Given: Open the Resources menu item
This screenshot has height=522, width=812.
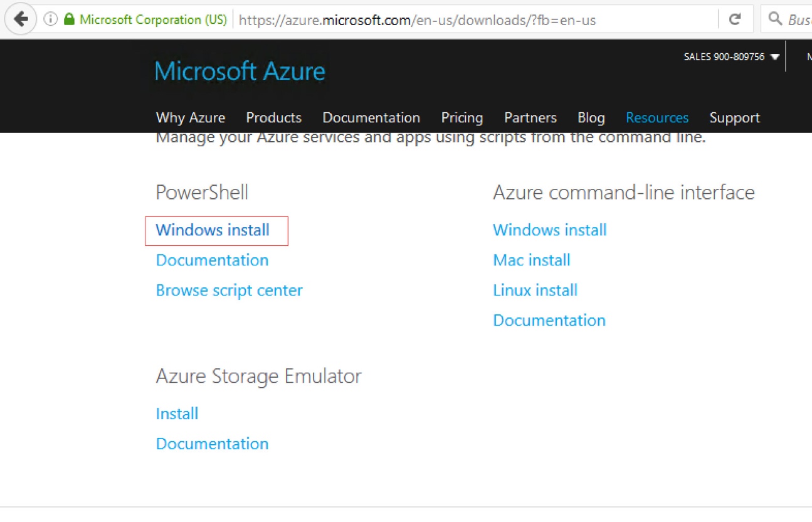Looking at the screenshot, I should point(657,118).
